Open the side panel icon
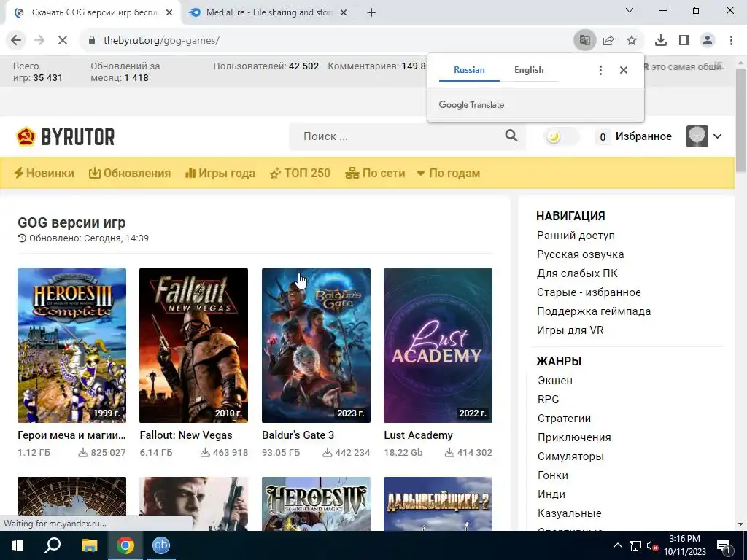The image size is (747, 560). pos(684,41)
